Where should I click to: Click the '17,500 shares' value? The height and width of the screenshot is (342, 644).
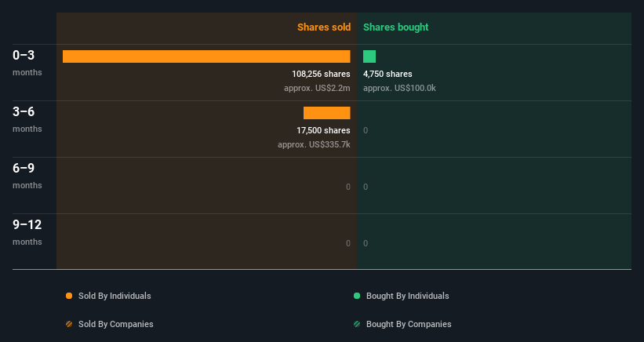[323, 130]
